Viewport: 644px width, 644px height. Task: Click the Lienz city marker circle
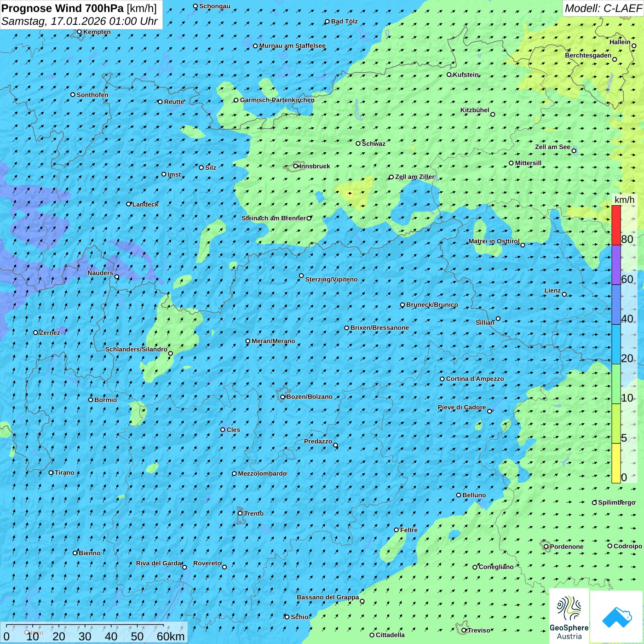pyautogui.click(x=564, y=294)
